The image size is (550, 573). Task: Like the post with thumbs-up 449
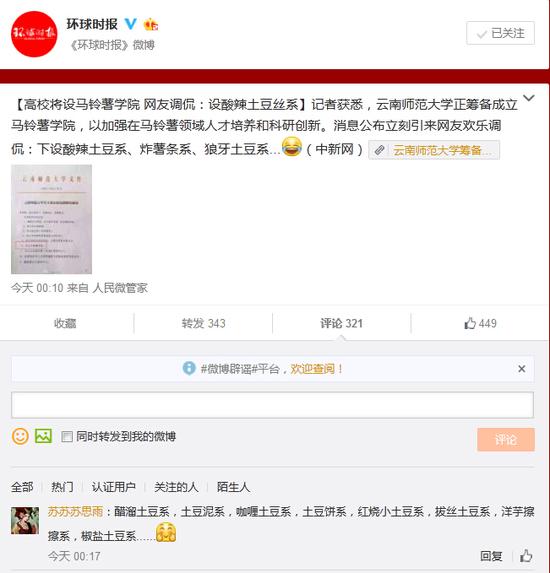480,323
